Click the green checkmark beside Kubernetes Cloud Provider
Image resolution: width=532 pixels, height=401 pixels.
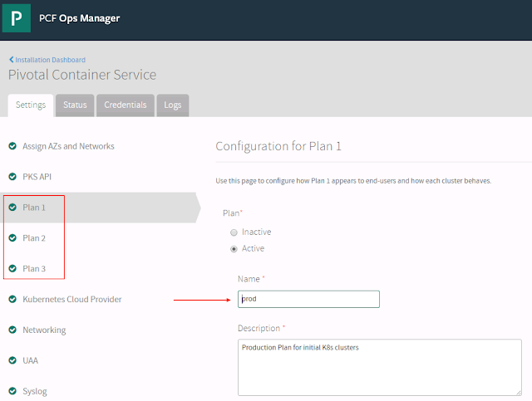12,299
